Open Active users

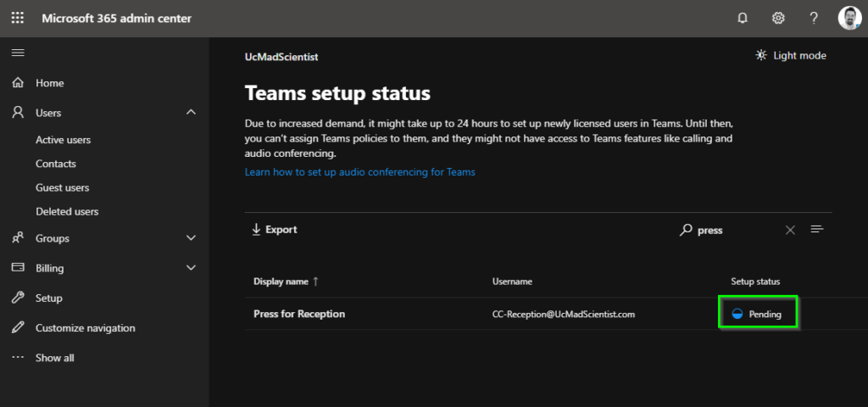63,140
